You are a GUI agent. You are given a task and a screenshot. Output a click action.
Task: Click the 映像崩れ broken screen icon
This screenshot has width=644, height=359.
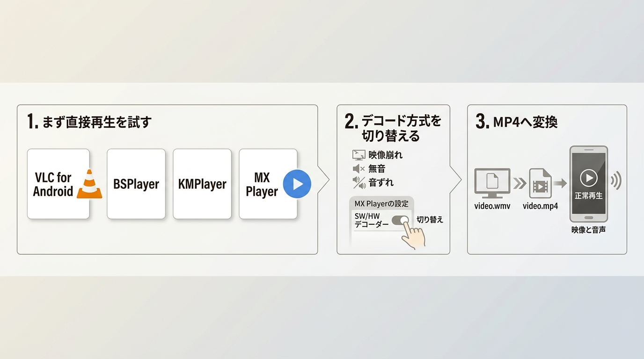click(x=359, y=155)
